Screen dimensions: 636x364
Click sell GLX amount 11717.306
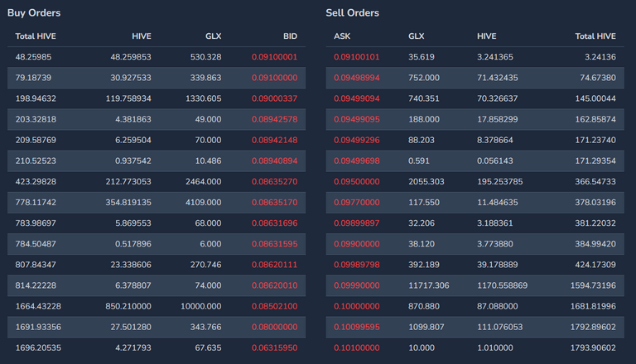coord(429,285)
